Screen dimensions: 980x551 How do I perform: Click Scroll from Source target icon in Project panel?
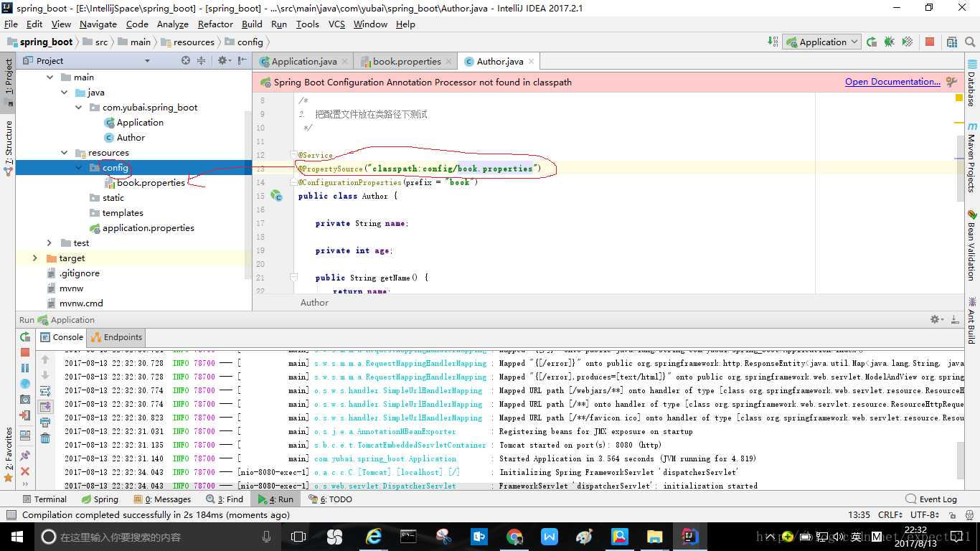[186, 61]
